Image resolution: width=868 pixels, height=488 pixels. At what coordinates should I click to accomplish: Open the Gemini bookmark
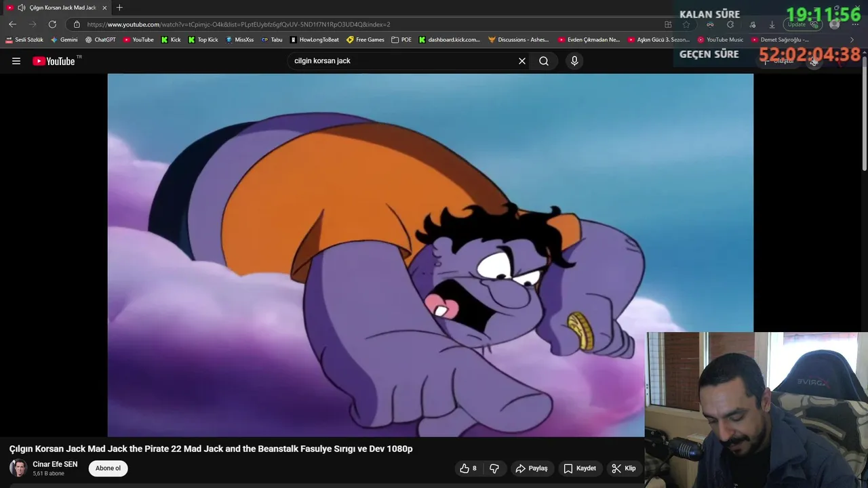[x=64, y=40]
